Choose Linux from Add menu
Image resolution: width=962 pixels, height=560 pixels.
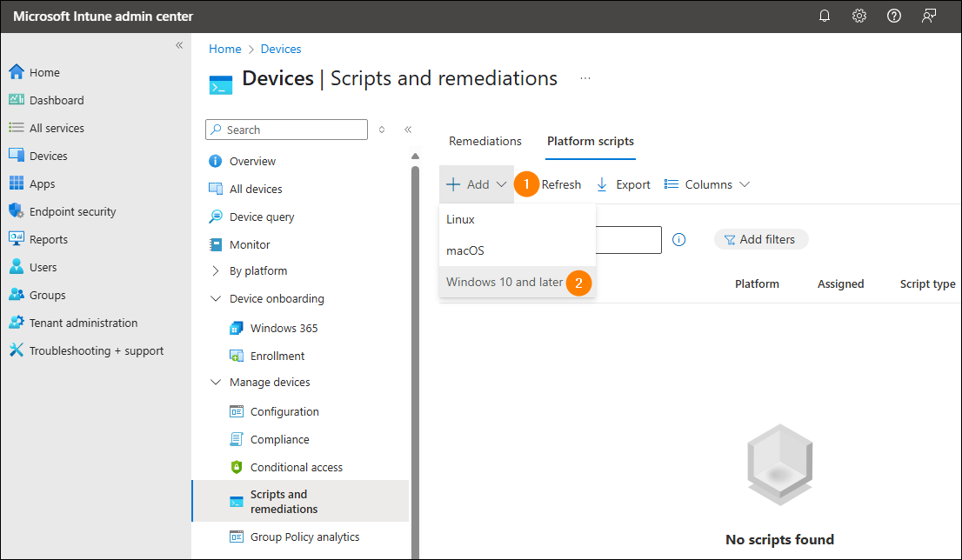coord(518,219)
